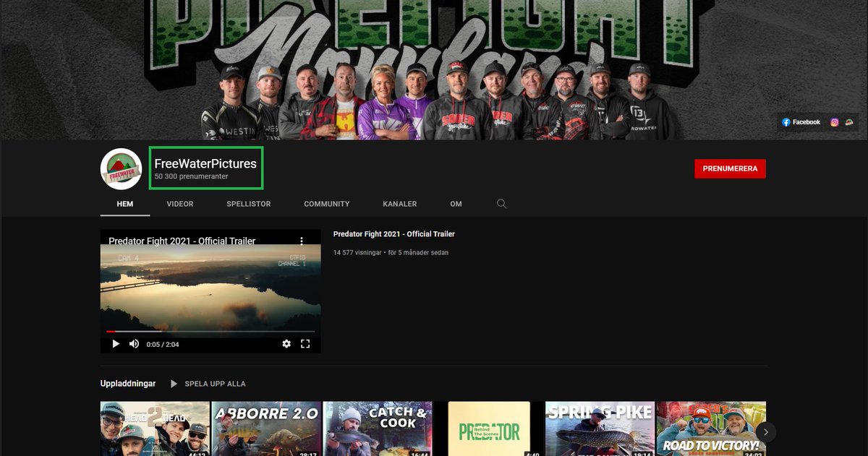Open the Uppladdningar section heading

tap(128, 384)
